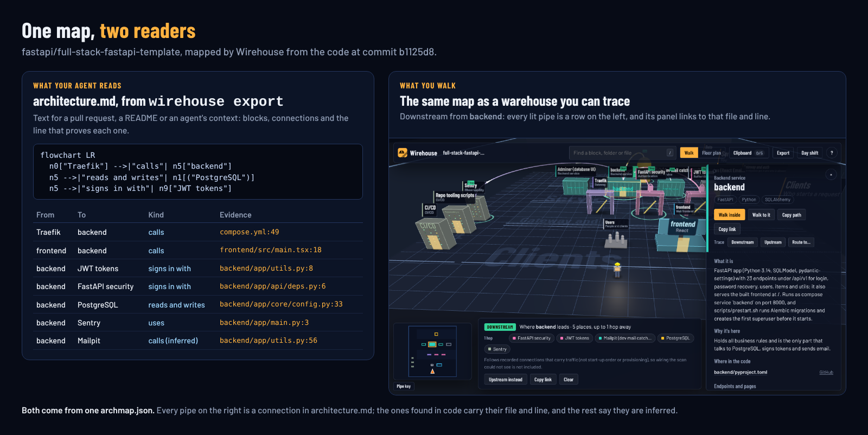The image size is (868, 435).
Task: Clear the downstream trace
Action: tap(569, 380)
